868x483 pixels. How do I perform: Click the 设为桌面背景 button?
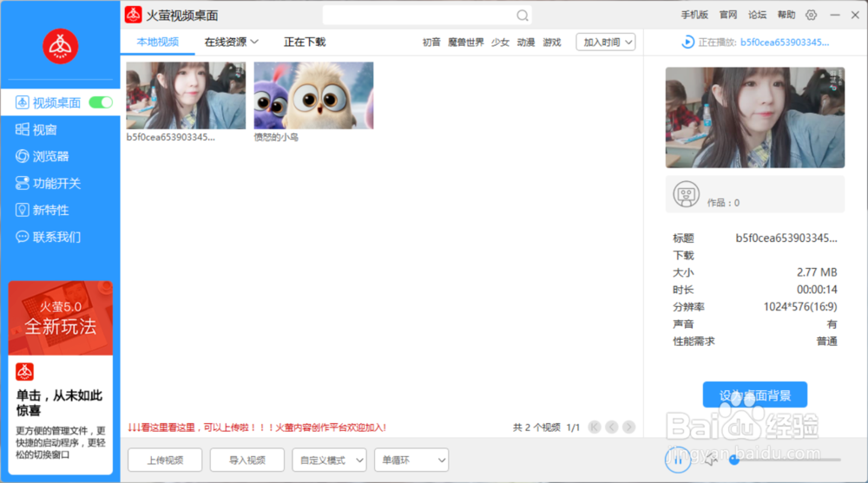pyautogui.click(x=755, y=395)
